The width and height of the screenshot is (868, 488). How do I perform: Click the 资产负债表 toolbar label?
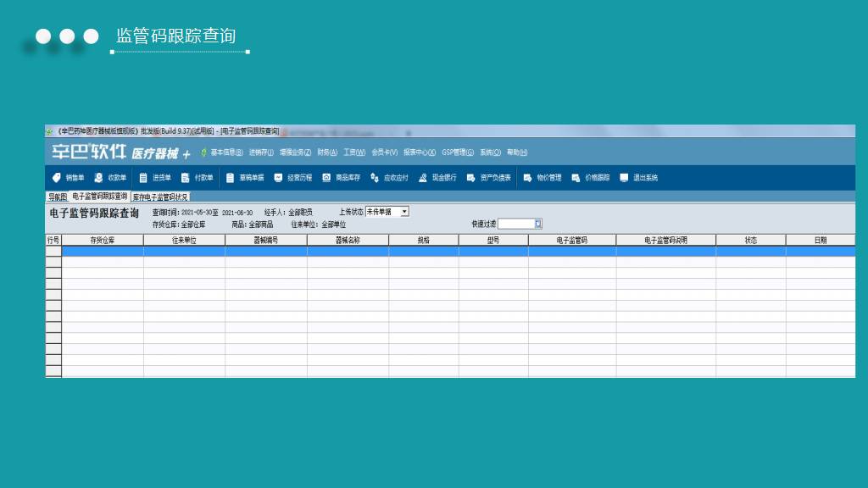tap(495, 178)
